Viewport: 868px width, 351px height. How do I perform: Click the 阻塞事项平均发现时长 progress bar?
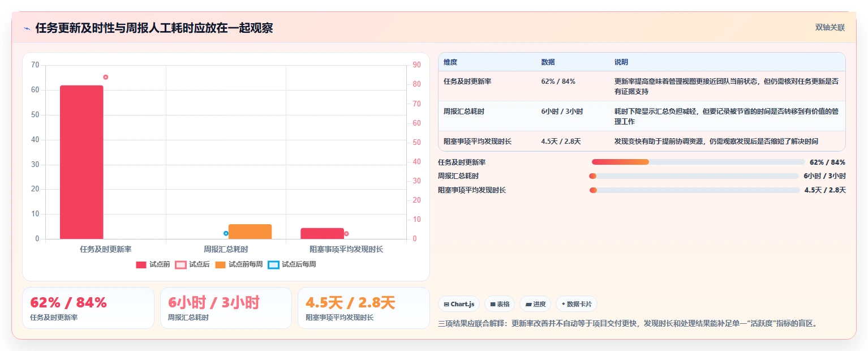click(x=694, y=190)
